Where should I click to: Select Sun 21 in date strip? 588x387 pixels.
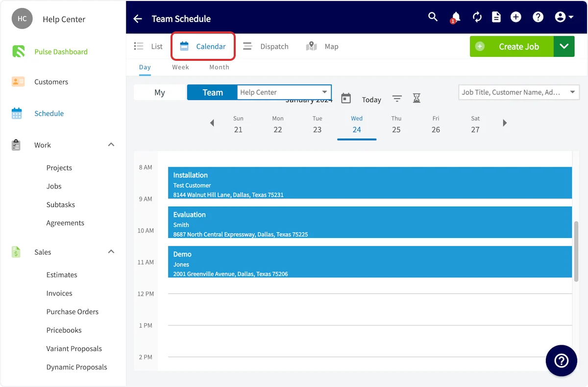click(x=238, y=125)
